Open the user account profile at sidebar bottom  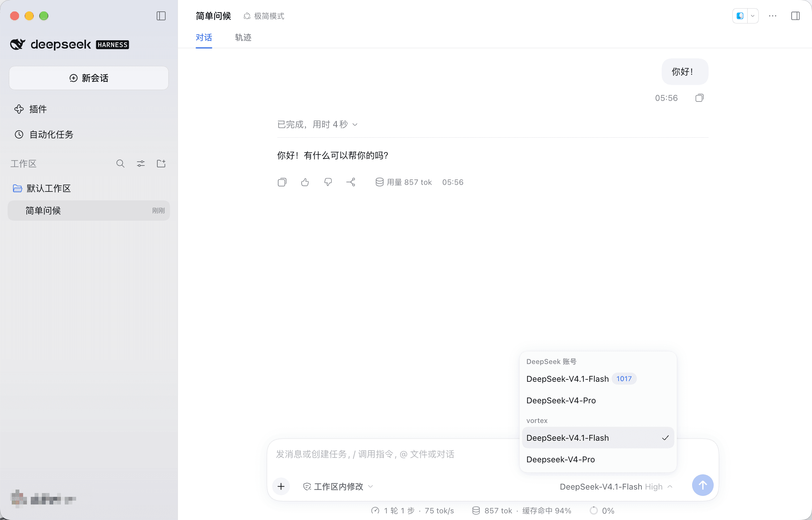click(x=43, y=499)
